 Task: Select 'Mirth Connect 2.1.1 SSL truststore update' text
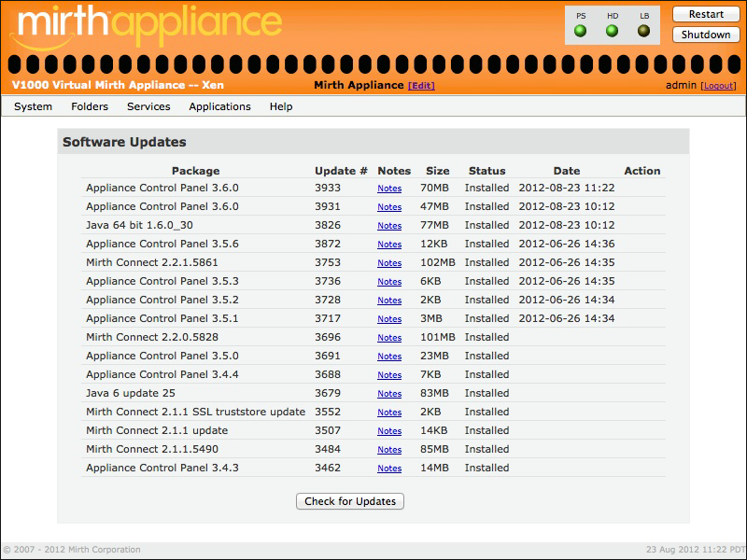pos(195,412)
